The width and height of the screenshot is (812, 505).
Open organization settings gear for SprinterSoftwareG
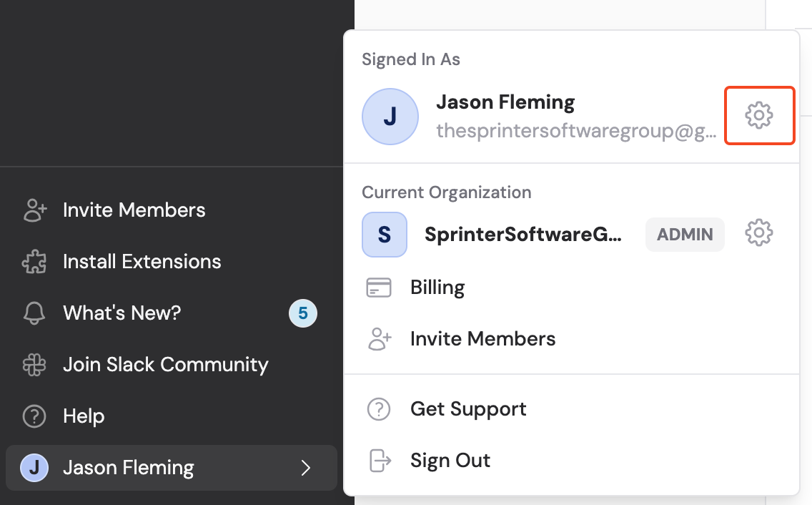tap(758, 232)
